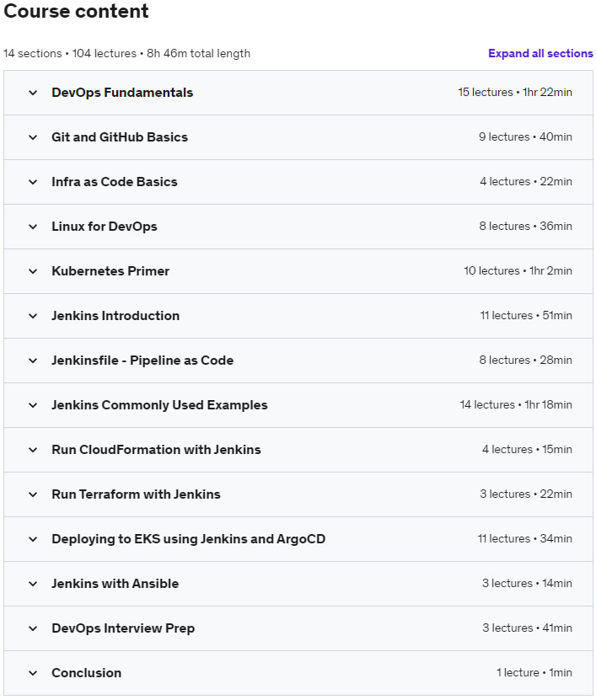Open the Conclusion section title

tap(87, 673)
